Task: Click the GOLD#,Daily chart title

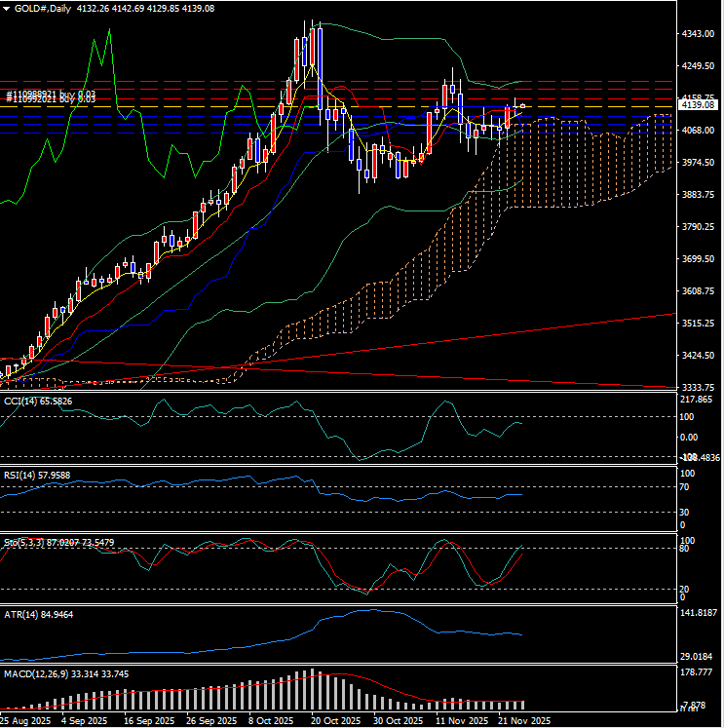Action: click(40, 8)
